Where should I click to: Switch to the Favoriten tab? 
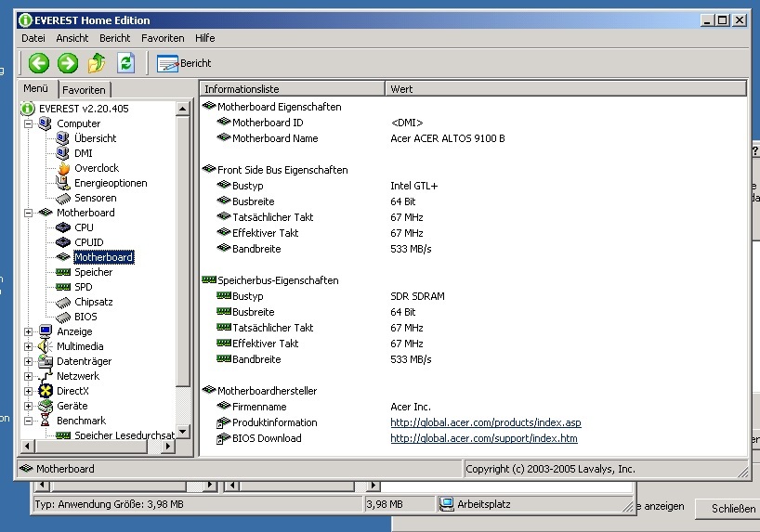point(84,90)
